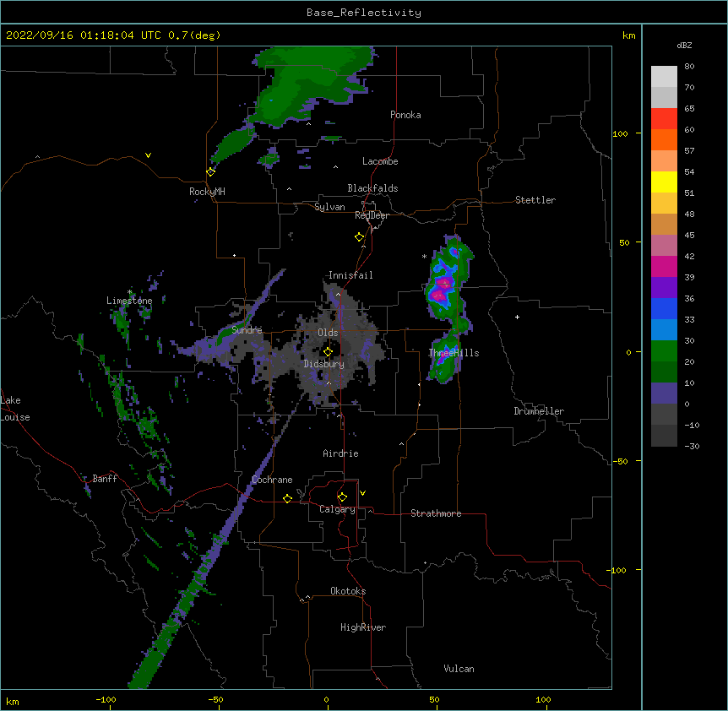Click the -100 km label on bottom axis
This screenshot has width=728, height=711.
106,699
